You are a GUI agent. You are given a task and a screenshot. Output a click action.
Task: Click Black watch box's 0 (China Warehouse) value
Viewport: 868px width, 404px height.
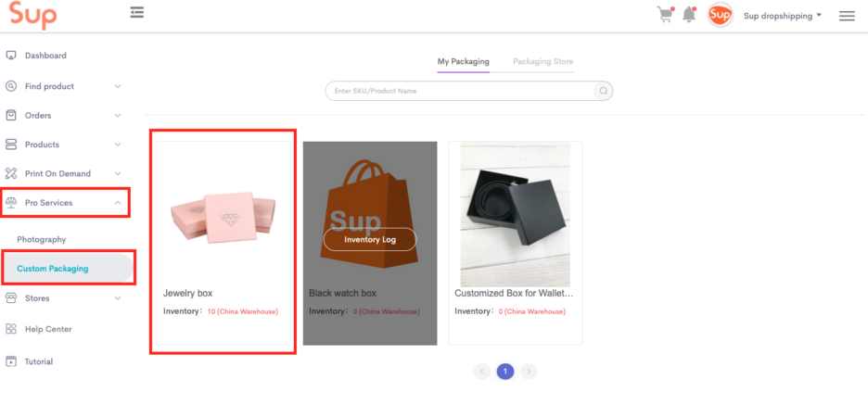[x=387, y=311]
